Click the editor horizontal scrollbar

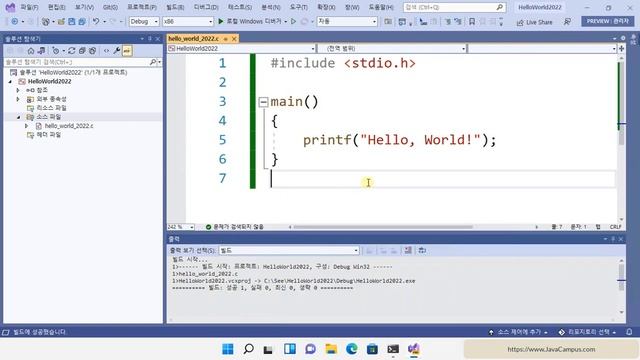tap(383, 227)
